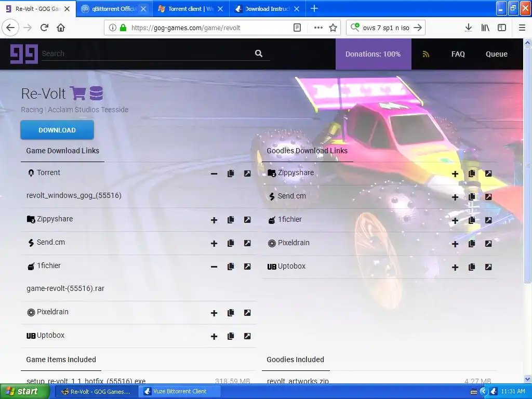532x399 pixels.
Task: Copy the game Pixeldrain link
Action: [231, 313]
